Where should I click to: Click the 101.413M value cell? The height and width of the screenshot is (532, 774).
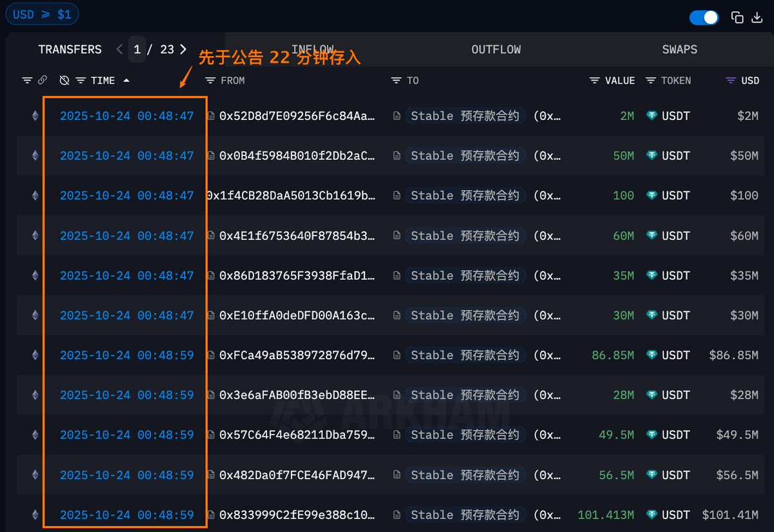pos(606,515)
